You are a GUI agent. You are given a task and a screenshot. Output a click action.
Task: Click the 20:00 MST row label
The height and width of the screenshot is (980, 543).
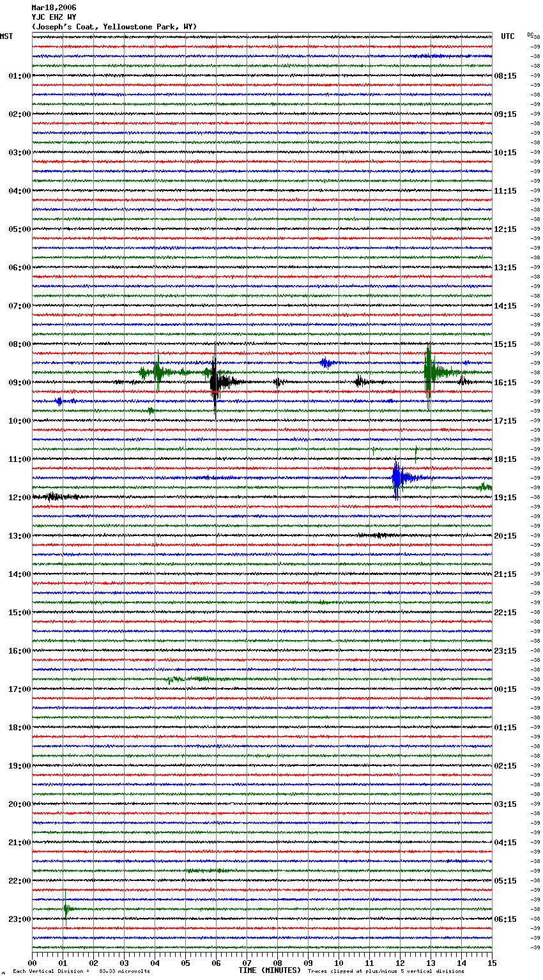pyautogui.click(x=20, y=804)
